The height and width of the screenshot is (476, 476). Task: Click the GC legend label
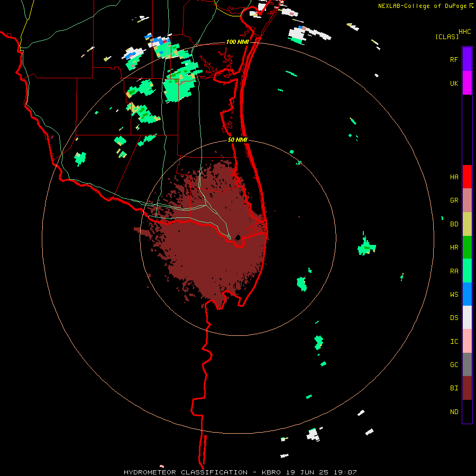[454, 365]
